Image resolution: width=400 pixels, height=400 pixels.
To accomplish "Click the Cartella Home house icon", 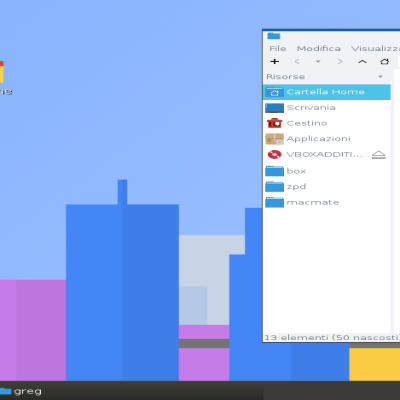I will [274, 92].
